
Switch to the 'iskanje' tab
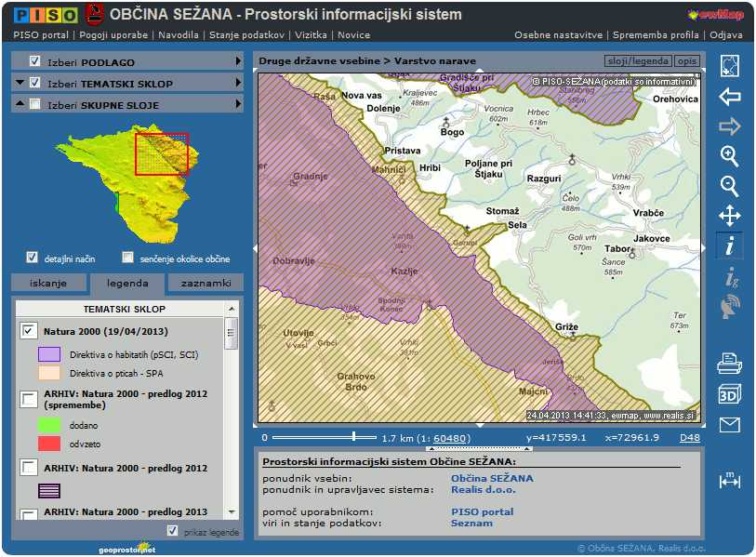click(48, 283)
